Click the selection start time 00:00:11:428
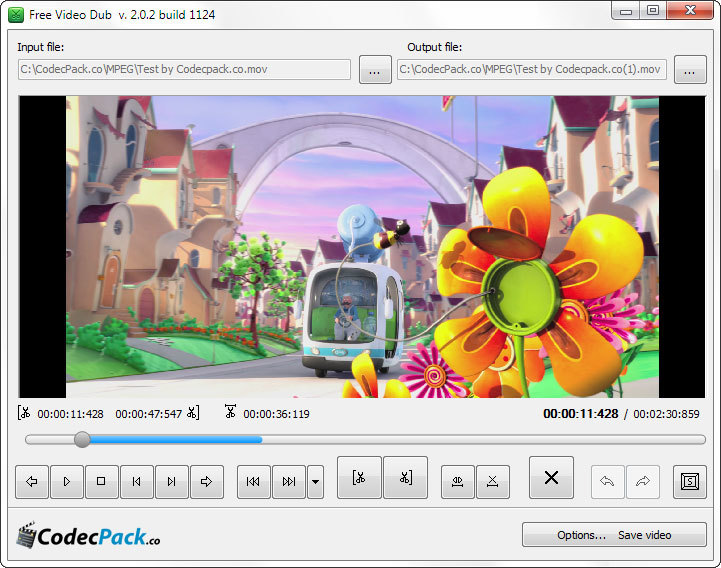 70,414
